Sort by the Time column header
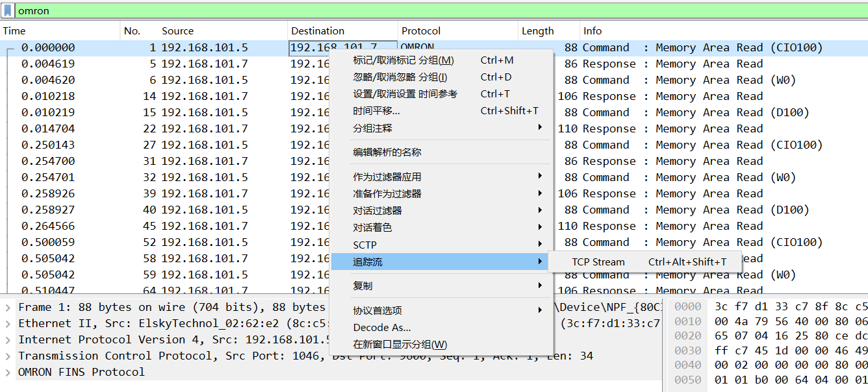868x392 pixels. click(60, 31)
